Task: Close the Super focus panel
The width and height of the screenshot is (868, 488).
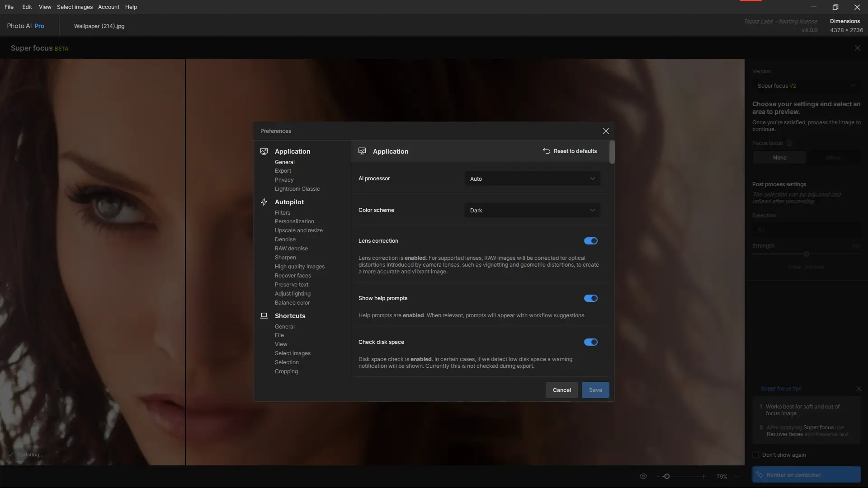Action: coord(857,48)
